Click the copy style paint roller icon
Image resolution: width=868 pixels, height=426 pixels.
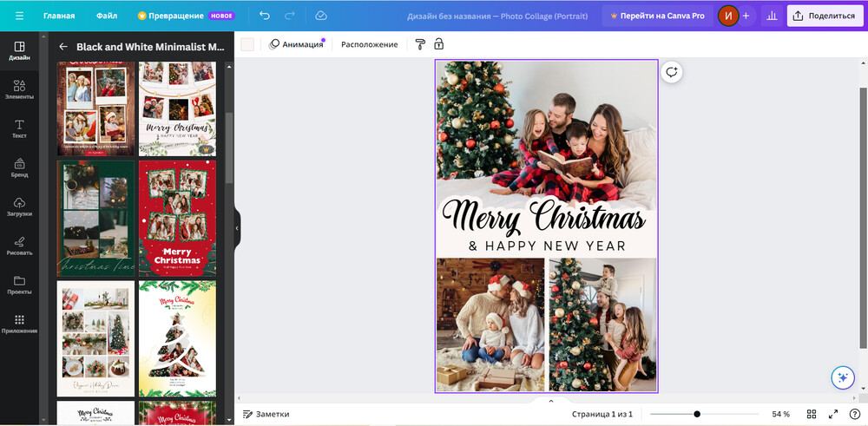point(420,44)
